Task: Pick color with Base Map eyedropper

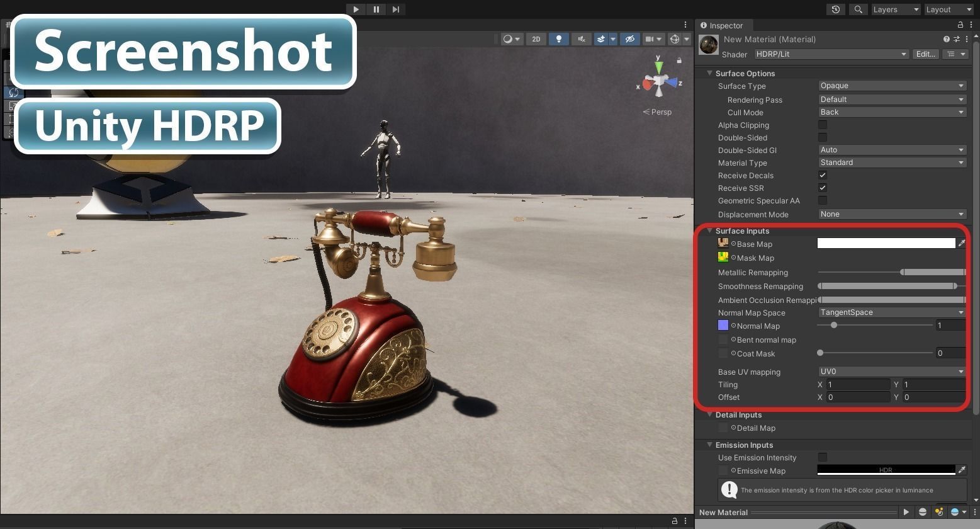Action: (961, 243)
